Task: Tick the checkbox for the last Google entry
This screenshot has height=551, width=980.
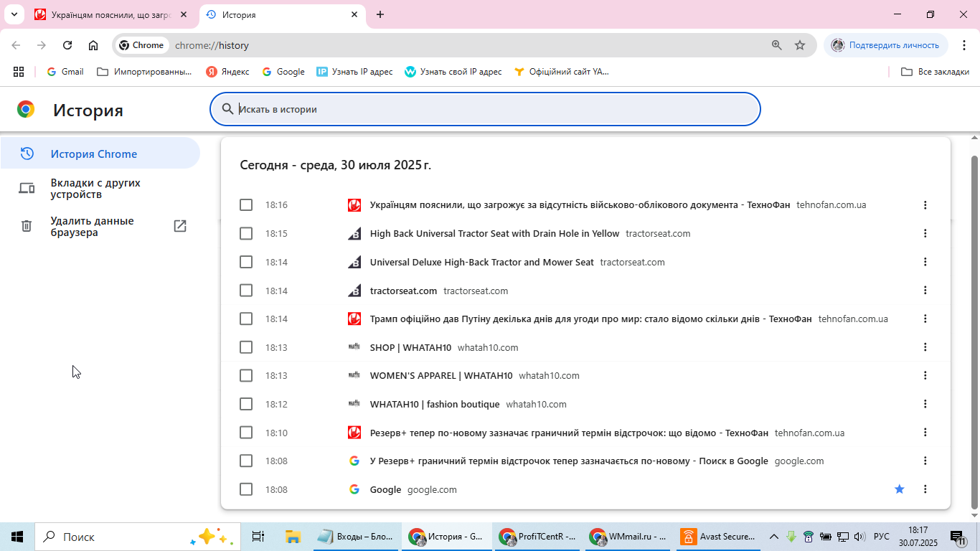Action: click(246, 489)
